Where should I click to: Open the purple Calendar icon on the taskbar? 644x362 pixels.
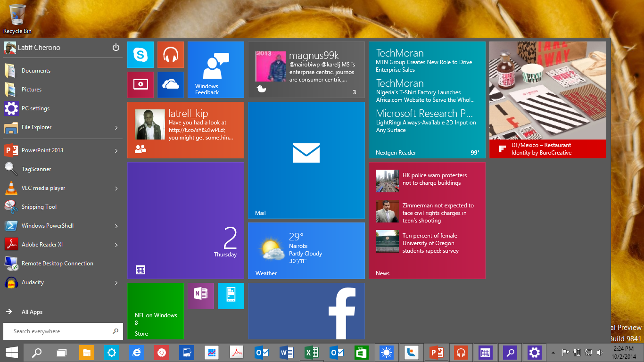coord(485,352)
